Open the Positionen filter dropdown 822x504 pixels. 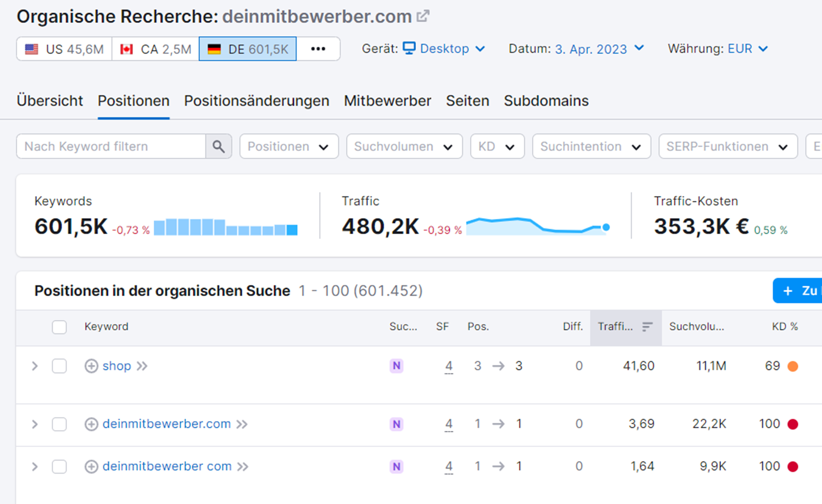tap(289, 146)
